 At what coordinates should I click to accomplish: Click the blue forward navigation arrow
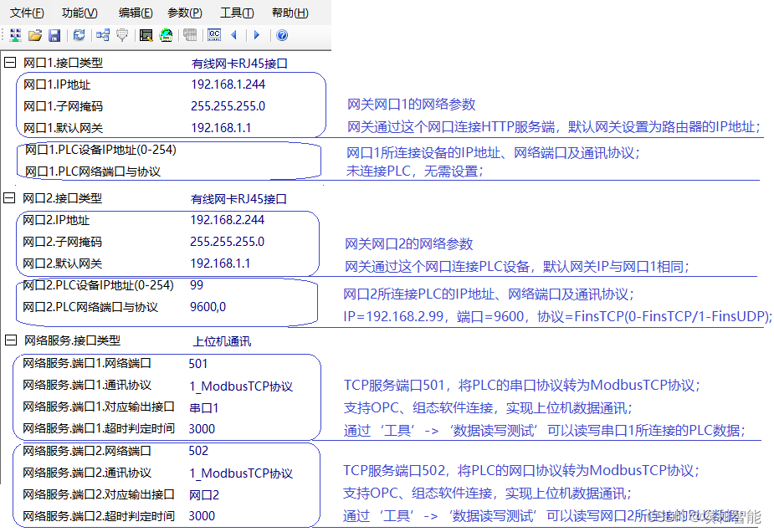pyautogui.click(x=257, y=35)
